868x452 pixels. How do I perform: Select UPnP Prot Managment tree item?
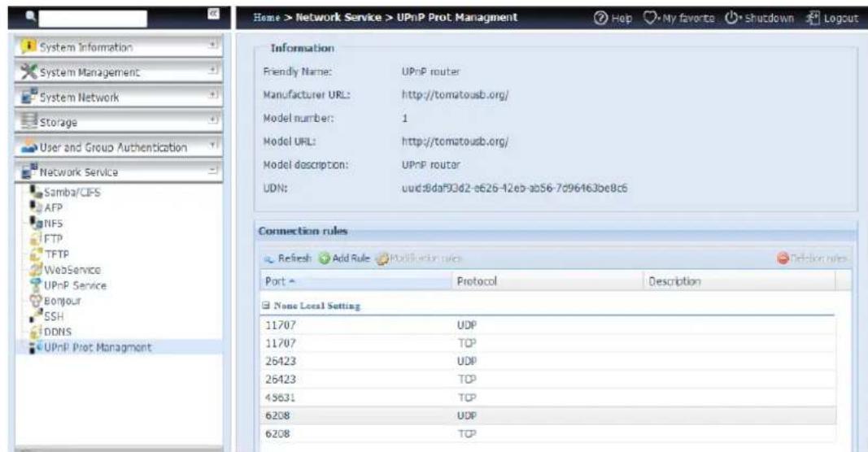[x=98, y=347]
